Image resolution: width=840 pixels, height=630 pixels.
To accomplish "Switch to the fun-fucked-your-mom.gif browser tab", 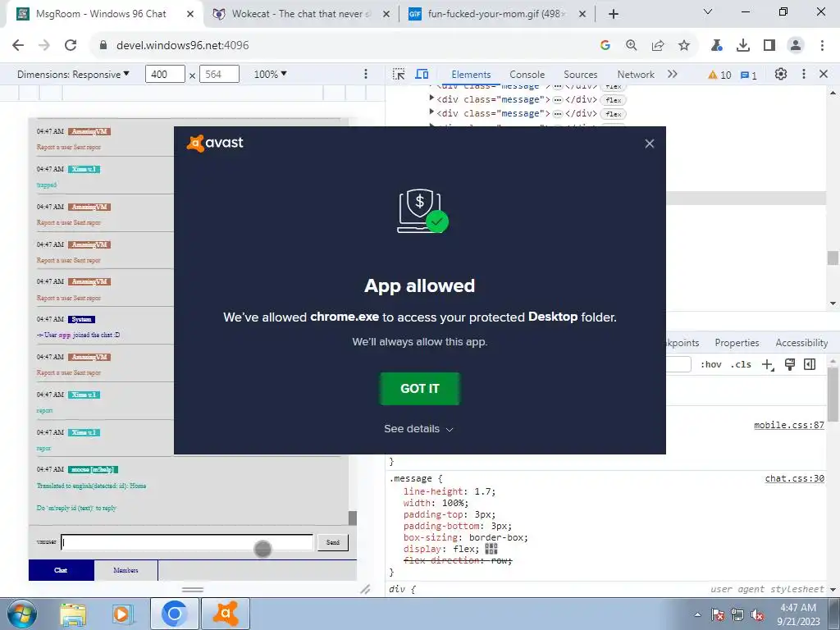I will coord(495,14).
